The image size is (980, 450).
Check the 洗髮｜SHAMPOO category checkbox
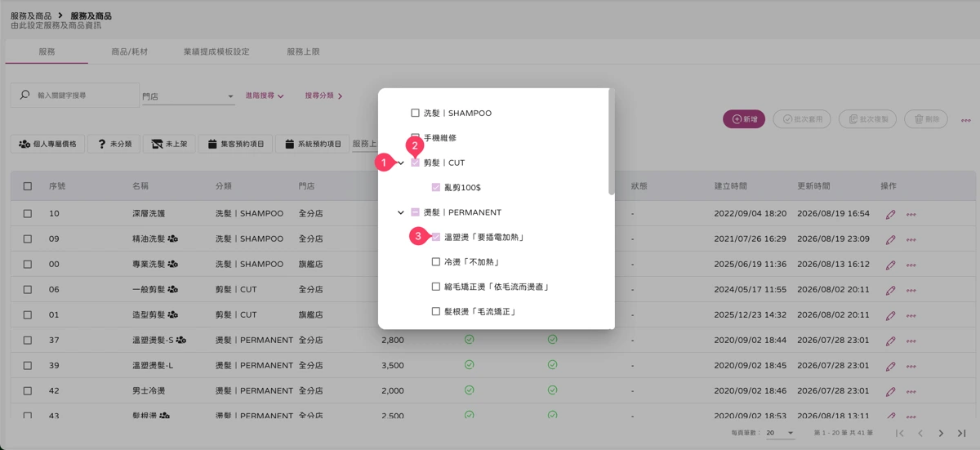pyautogui.click(x=415, y=113)
